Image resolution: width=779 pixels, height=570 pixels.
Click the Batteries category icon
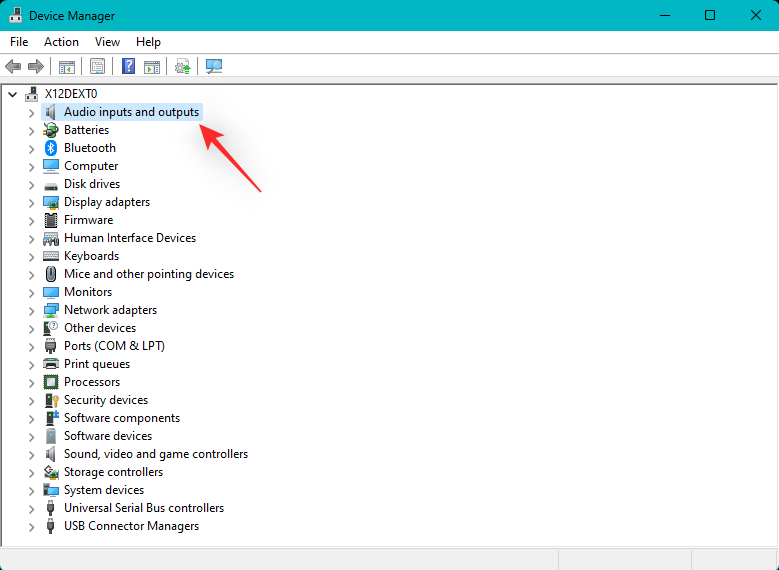click(x=51, y=130)
